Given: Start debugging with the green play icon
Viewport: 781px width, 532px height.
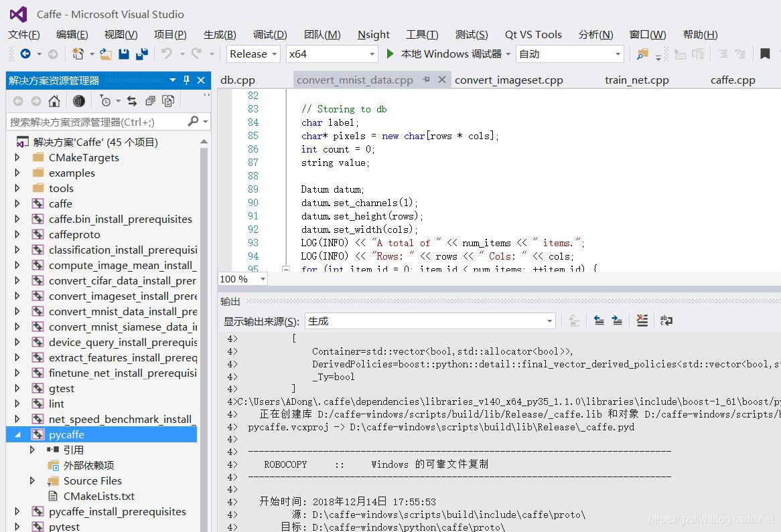Looking at the screenshot, I should [x=390, y=54].
